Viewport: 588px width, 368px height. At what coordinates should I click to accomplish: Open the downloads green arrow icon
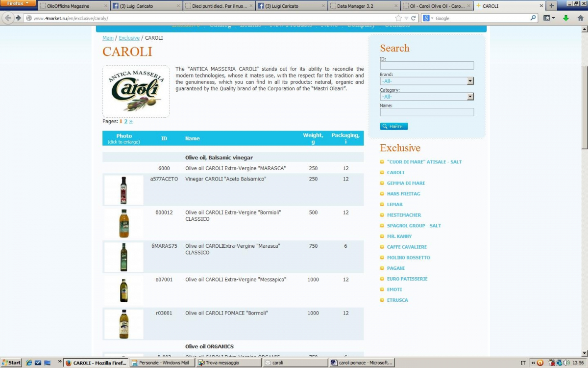(x=566, y=18)
